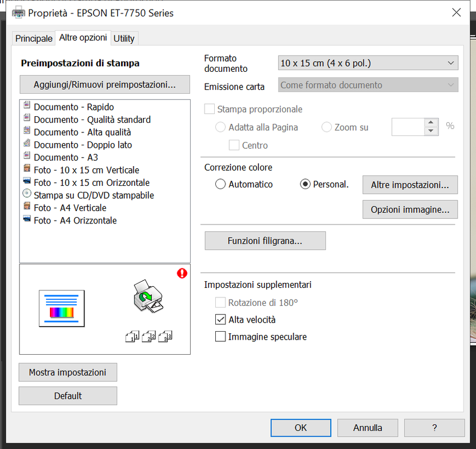The image size is (476, 449).
Task: Click the Foto - A4 Verticale preset icon
Action: click(x=27, y=206)
